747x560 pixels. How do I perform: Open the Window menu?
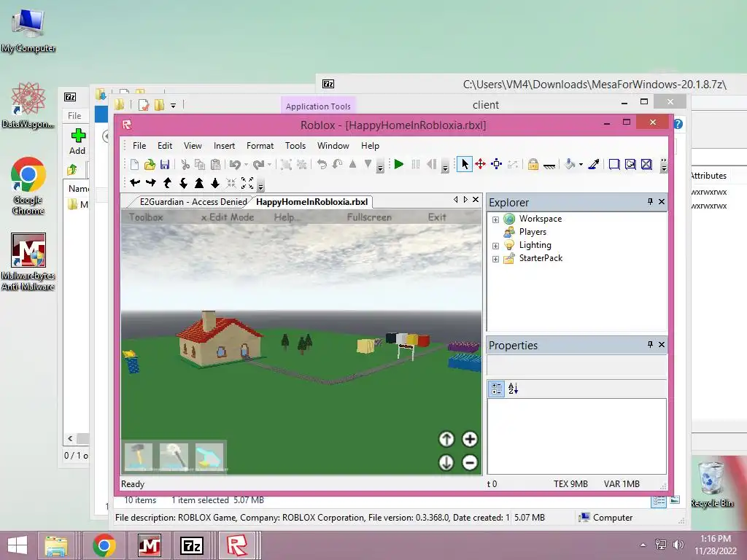click(333, 146)
